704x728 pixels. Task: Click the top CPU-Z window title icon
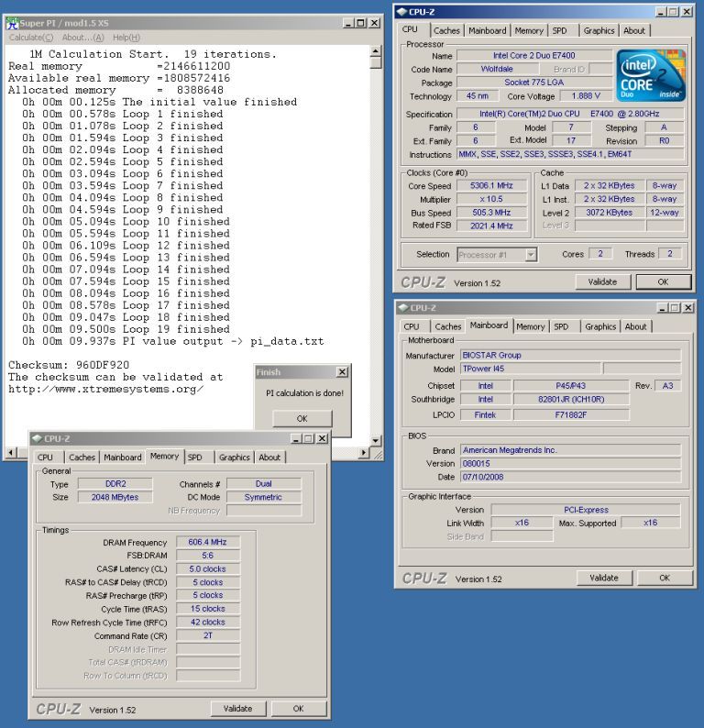tap(401, 12)
